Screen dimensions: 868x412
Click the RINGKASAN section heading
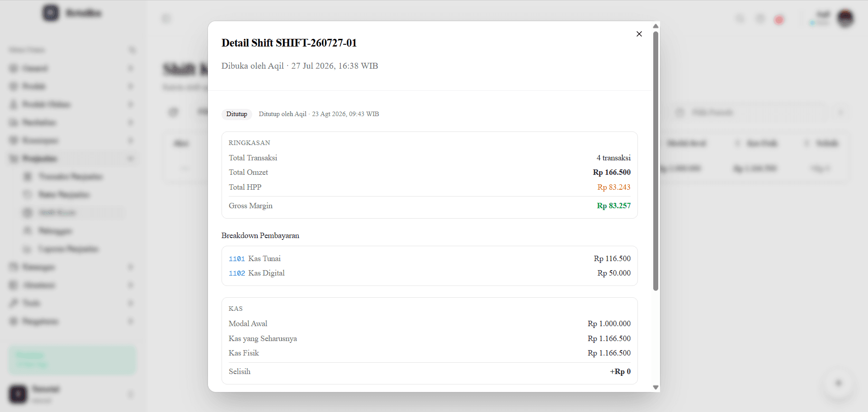[x=249, y=143]
